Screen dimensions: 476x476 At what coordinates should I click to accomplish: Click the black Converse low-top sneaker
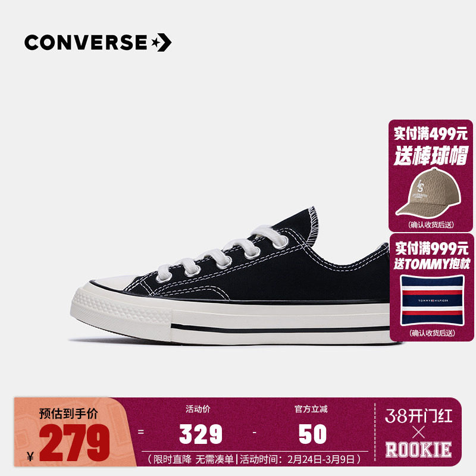231,276
